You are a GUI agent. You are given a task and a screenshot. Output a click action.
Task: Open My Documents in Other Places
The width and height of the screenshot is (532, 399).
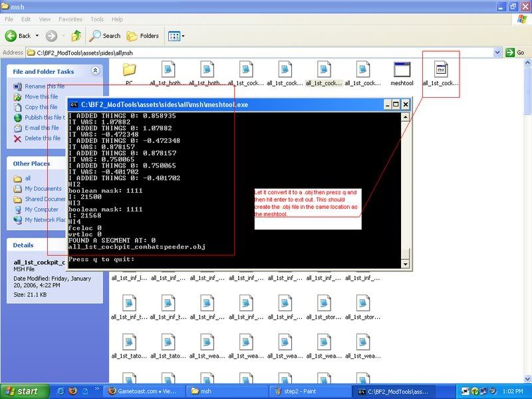coord(37,189)
